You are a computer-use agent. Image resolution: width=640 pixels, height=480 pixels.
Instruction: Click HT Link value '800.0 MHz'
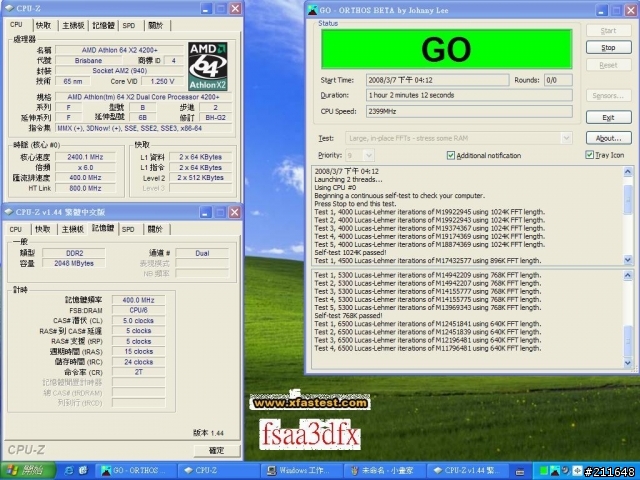85,188
